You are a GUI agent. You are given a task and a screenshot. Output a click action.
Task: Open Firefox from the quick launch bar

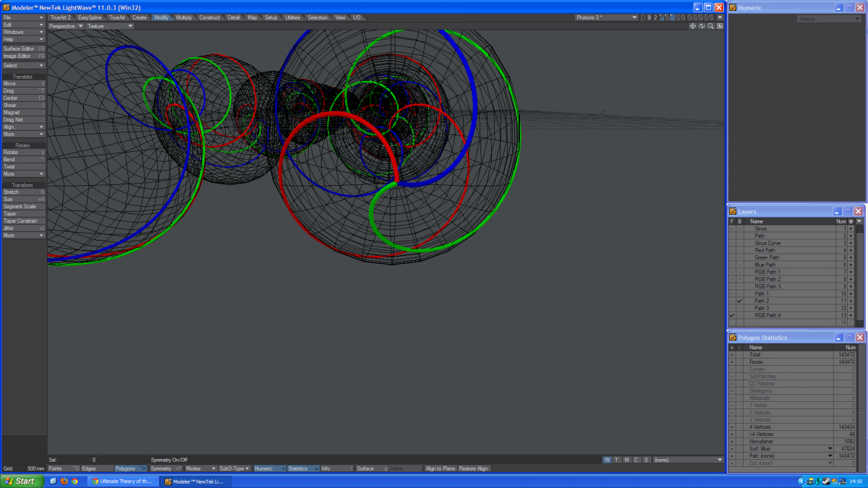[x=64, y=481]
